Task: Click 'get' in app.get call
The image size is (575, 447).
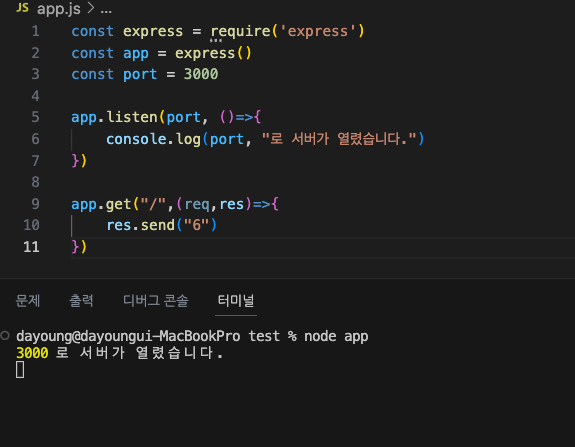Action: coord(119,204)
